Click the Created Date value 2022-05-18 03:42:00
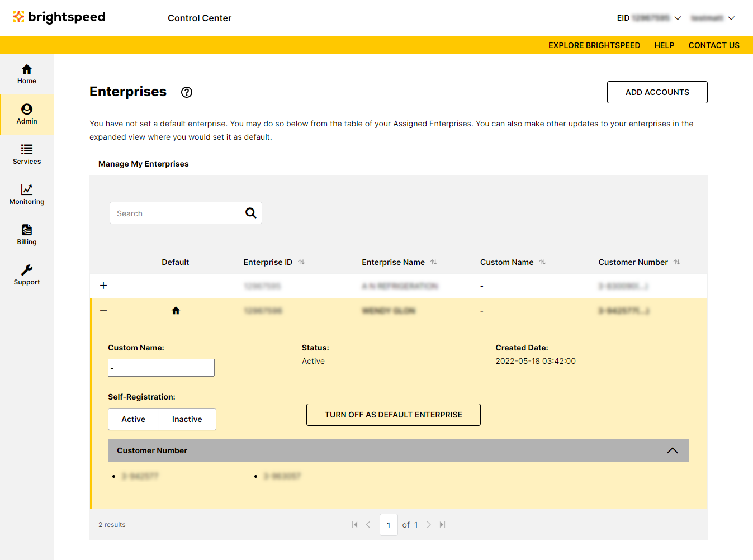The image size is (753, 560). (x=536, y=361)
